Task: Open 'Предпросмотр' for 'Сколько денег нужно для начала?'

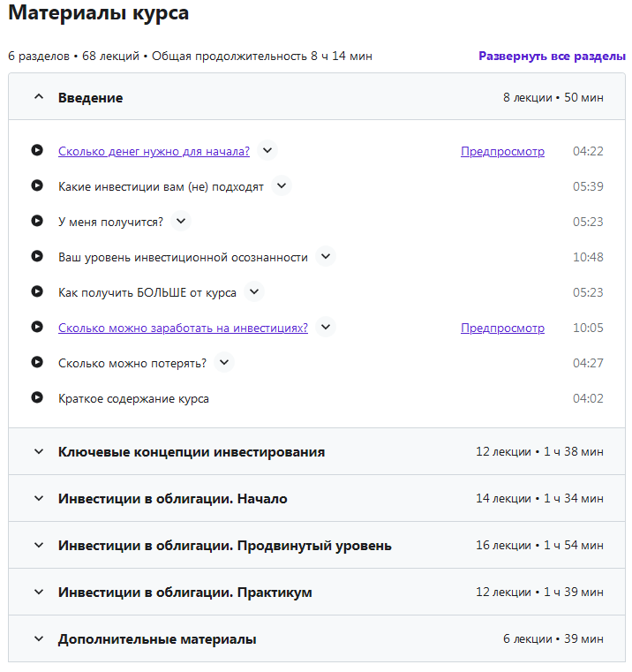Action: point(502,151)
